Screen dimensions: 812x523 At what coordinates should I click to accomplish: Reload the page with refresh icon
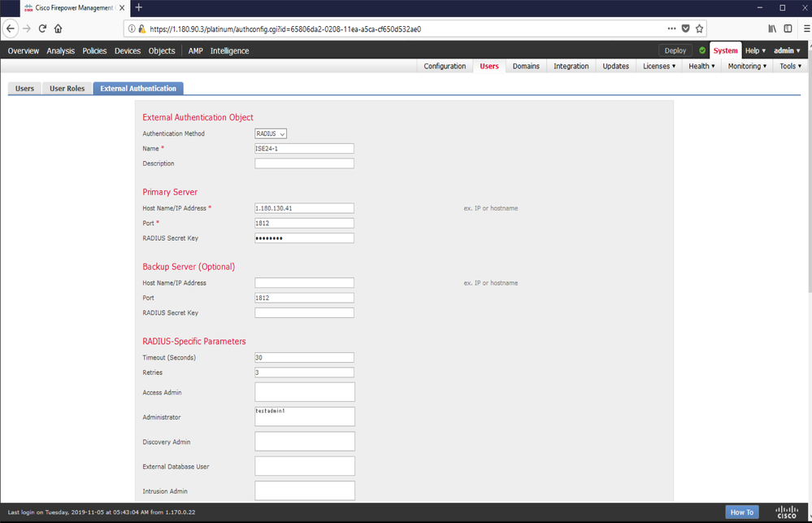pyautogui.click(x=42, y=28)
